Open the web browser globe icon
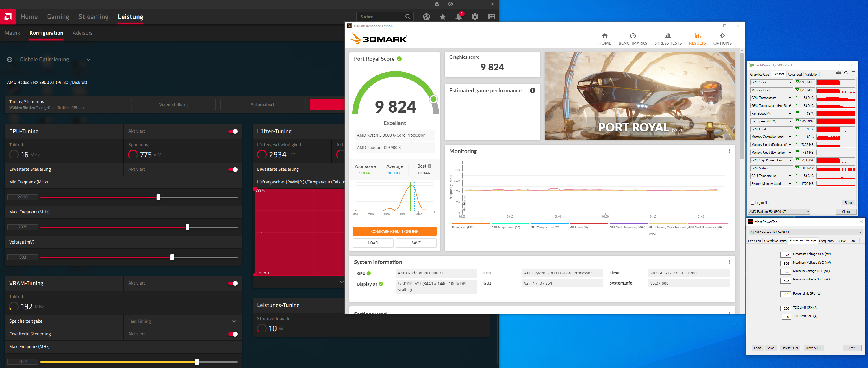The height and width of the screenshot is (368, 868). click(426, 17)
